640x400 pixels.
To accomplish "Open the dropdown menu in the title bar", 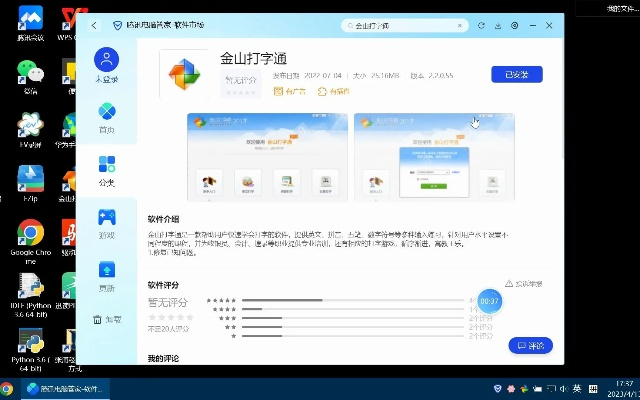I will coord(516,25).
